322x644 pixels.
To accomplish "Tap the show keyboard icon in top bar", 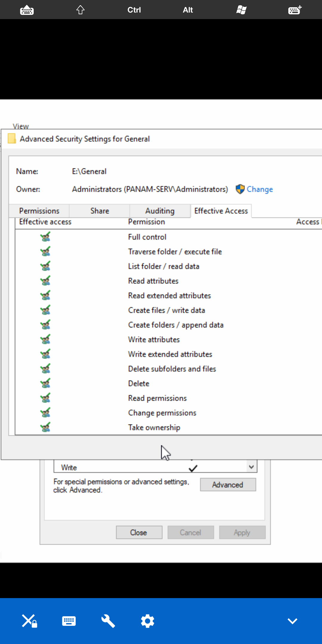I will tap(27, 10).
